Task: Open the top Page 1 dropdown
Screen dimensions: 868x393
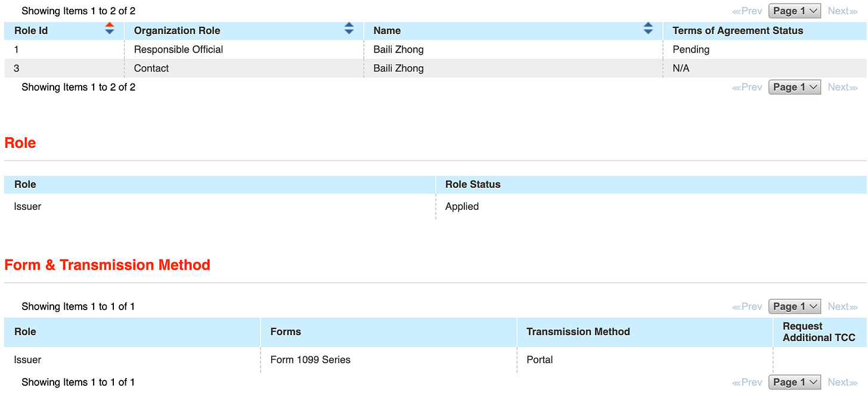Action: coord(794,10)
